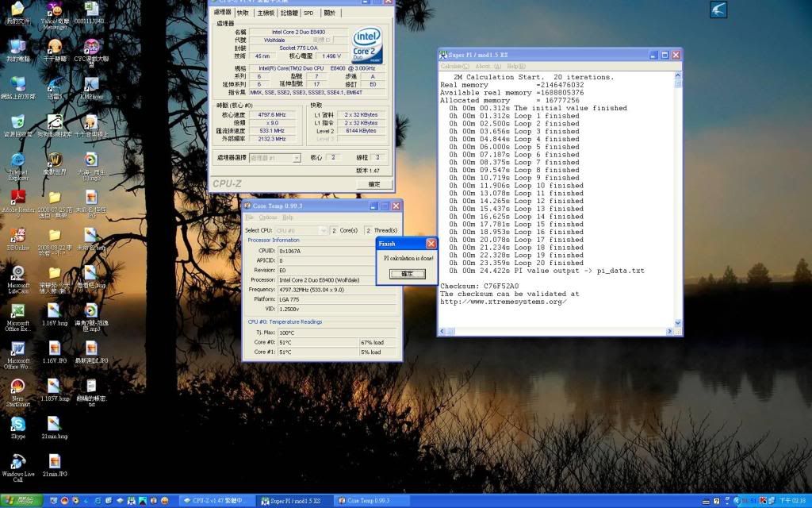Open the About menu in Super PI
Image resolution: width=812 pixels, height=508 pixels.
click(488, 67)
